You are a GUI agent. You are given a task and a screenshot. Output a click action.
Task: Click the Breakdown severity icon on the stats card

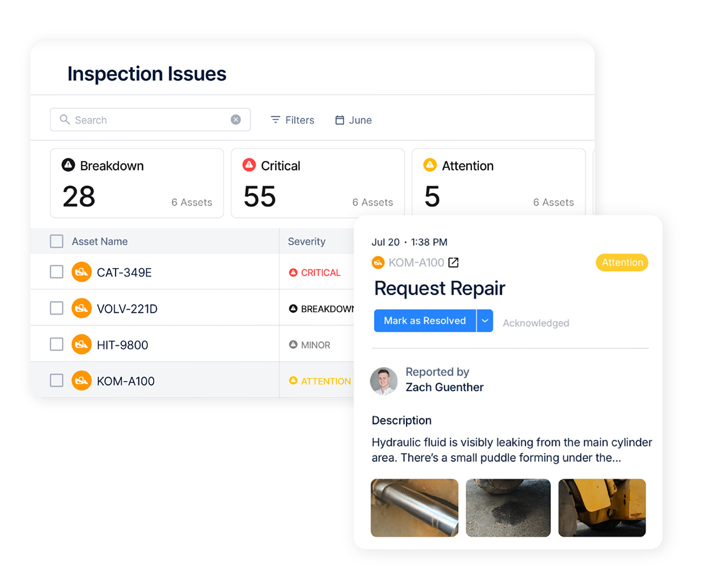69,166
